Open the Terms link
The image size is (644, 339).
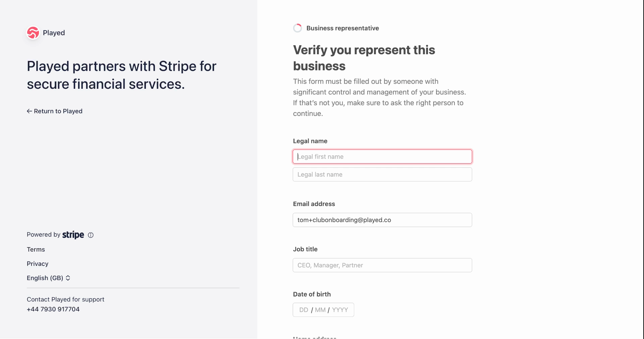tap(36, 250)
